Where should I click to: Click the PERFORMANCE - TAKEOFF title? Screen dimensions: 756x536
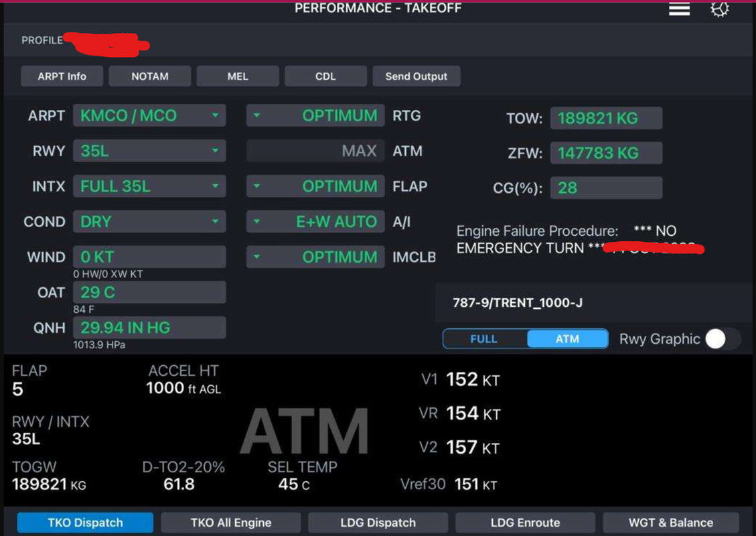(378, 8)
